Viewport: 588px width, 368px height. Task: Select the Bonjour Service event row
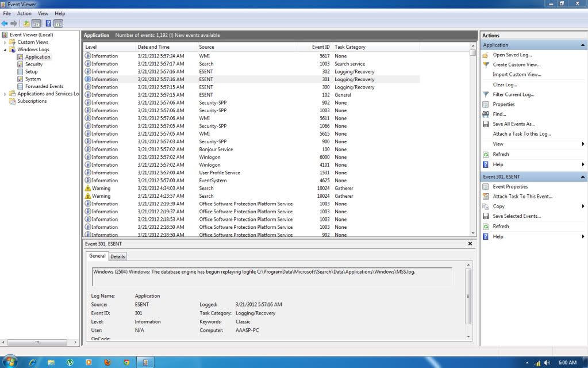click(x=251, y=149)
